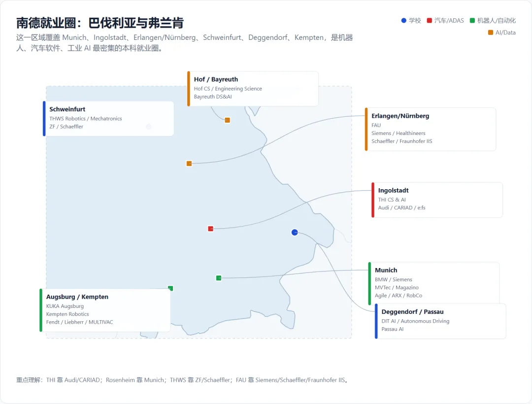
Task: Open the Ingolstadt card heading
Action: pos(393,191)
